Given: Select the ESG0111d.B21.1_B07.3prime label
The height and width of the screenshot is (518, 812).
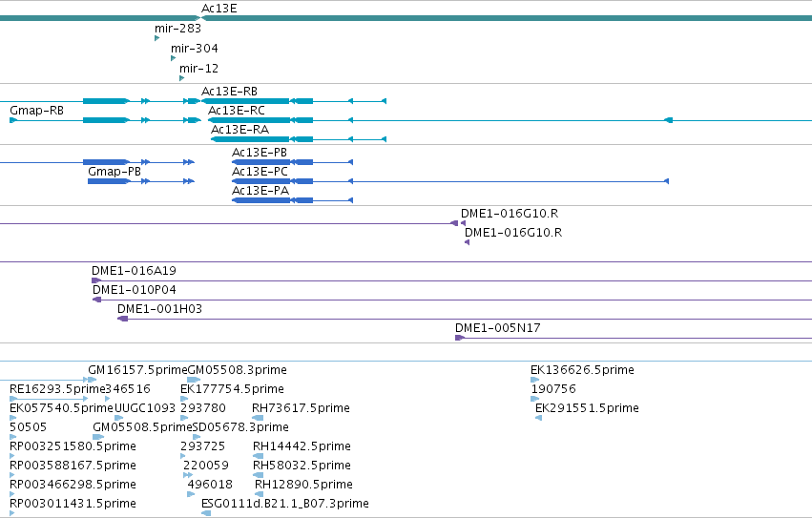Looking at the screenshot, I should (285, 504).
